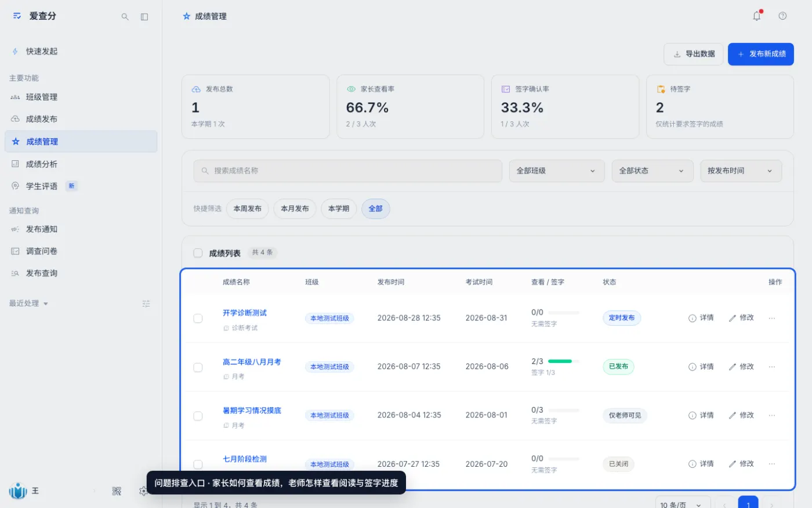Open the notifications bell
The width and height of the screenshot is (812, 508).
pos(757,16)
